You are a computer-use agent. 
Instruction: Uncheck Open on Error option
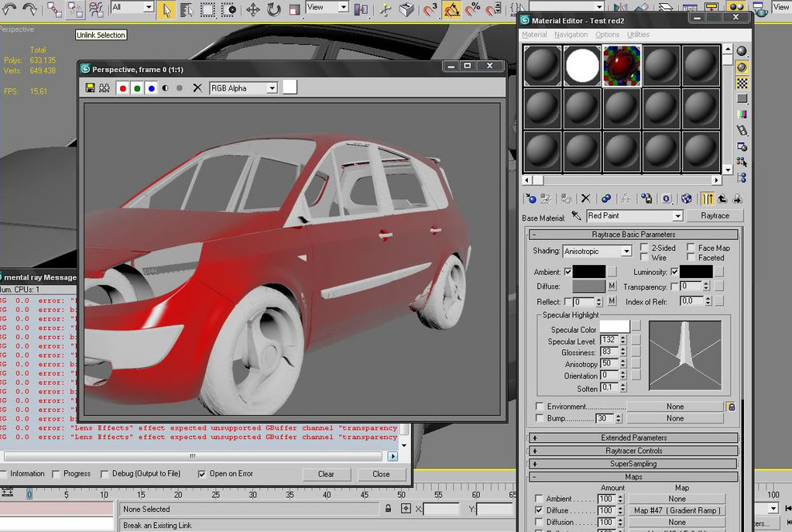coord(202,474)
